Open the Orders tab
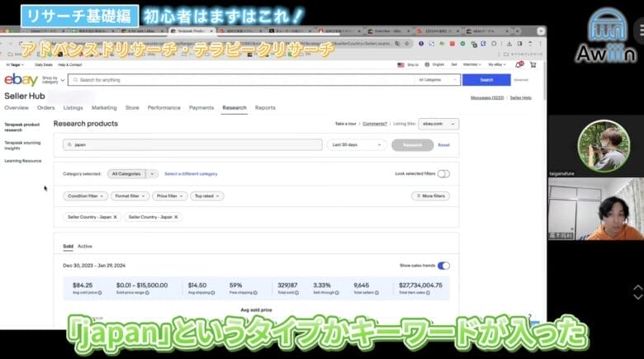This screenshot has width=644, height=359. 45,107
